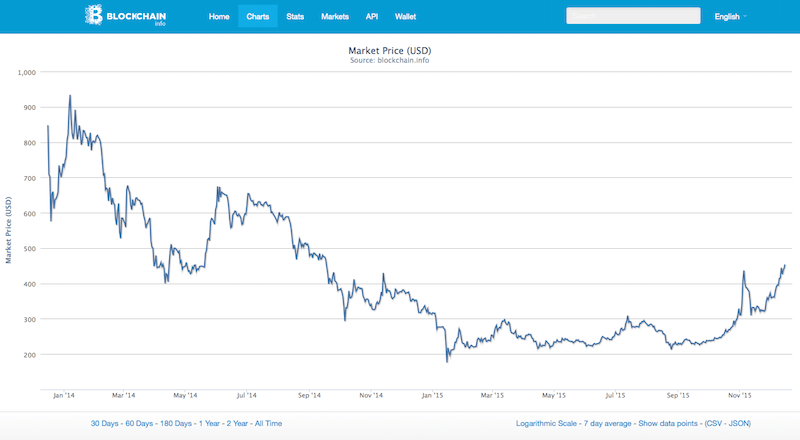
Task: Click the 1,000 y-axis label
Action: pos(27,72)
